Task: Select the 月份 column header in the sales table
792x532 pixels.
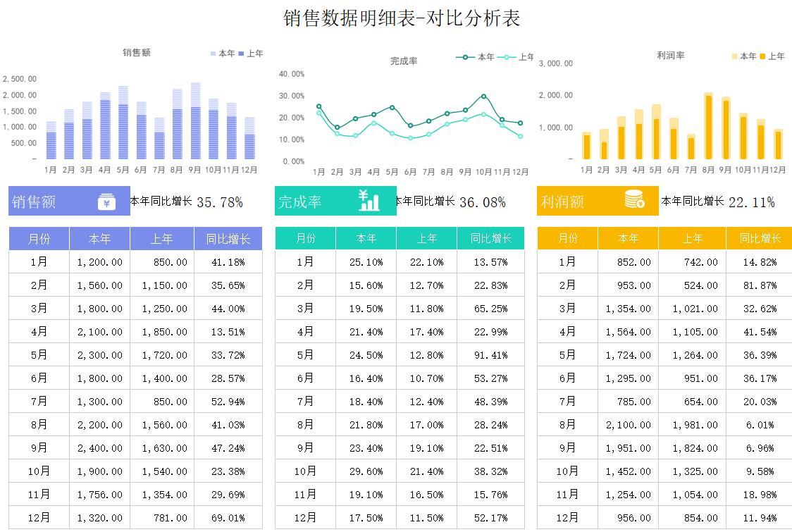Action: click(38, 238)
